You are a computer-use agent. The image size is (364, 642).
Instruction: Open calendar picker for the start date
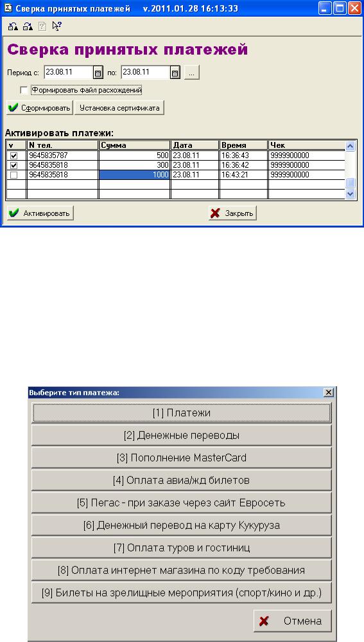[98, 73]
